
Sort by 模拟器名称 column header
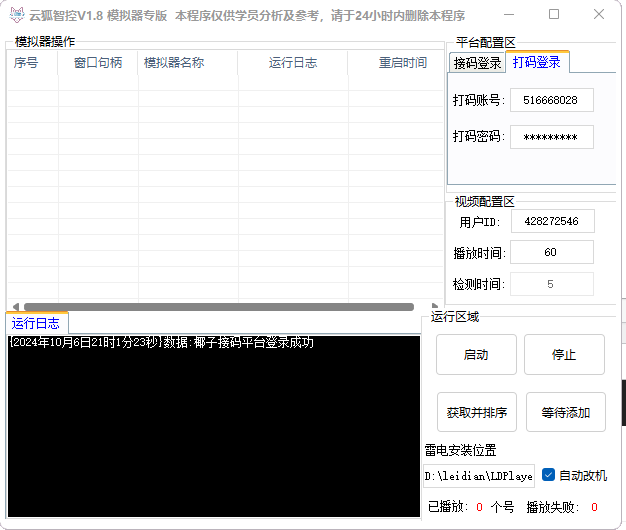pyautogui.click(x=174, y=63)
